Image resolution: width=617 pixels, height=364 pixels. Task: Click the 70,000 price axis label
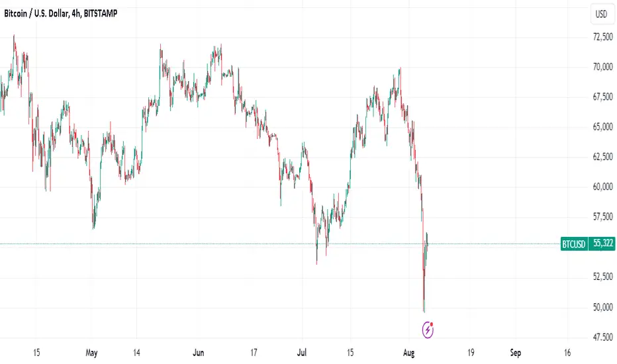[603, 67]
